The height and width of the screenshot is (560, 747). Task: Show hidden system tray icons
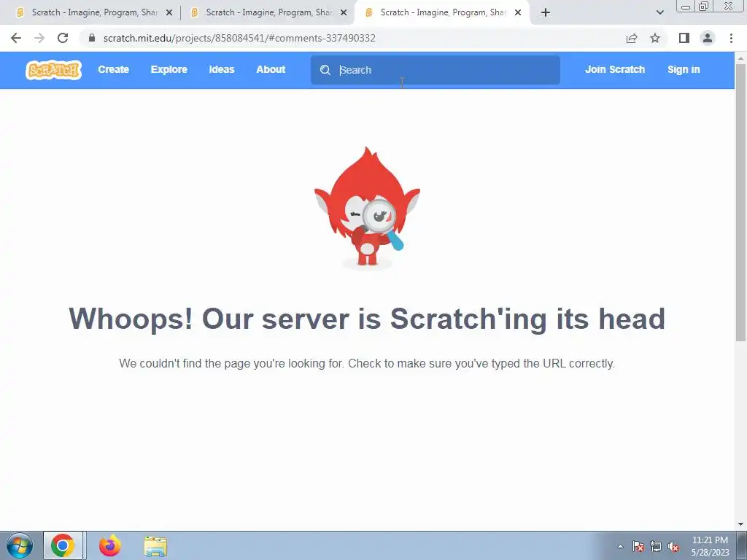tap(620, 546)
